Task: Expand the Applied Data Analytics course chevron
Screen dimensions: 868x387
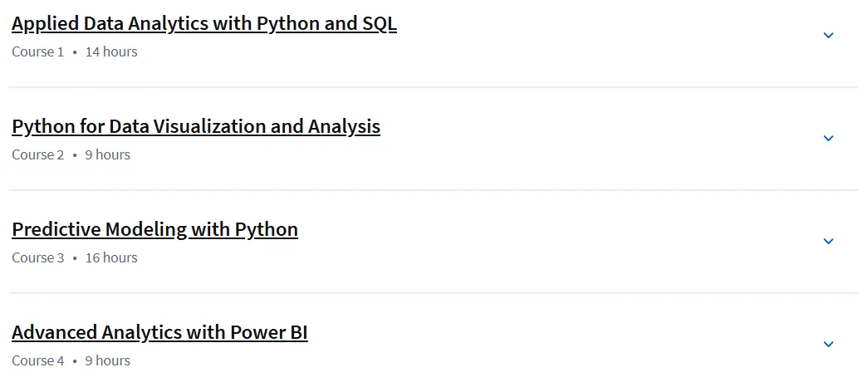Action: [x=828, y=36]
